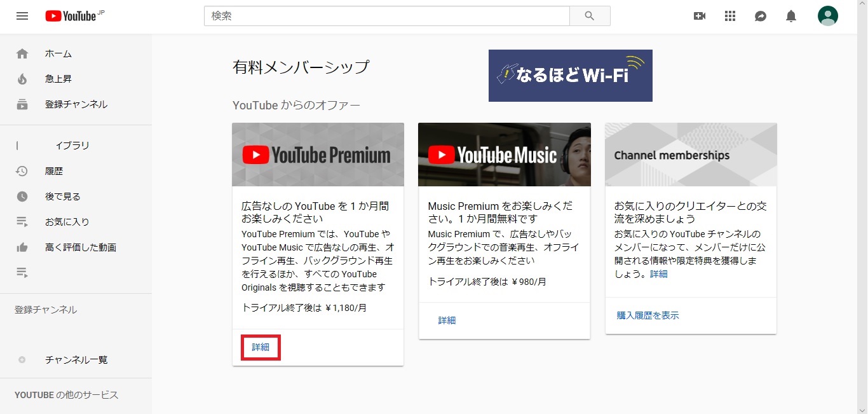Click 詳細 on the YouTube Music card
The image size is (868, 414).
click(x=447, y=320)
